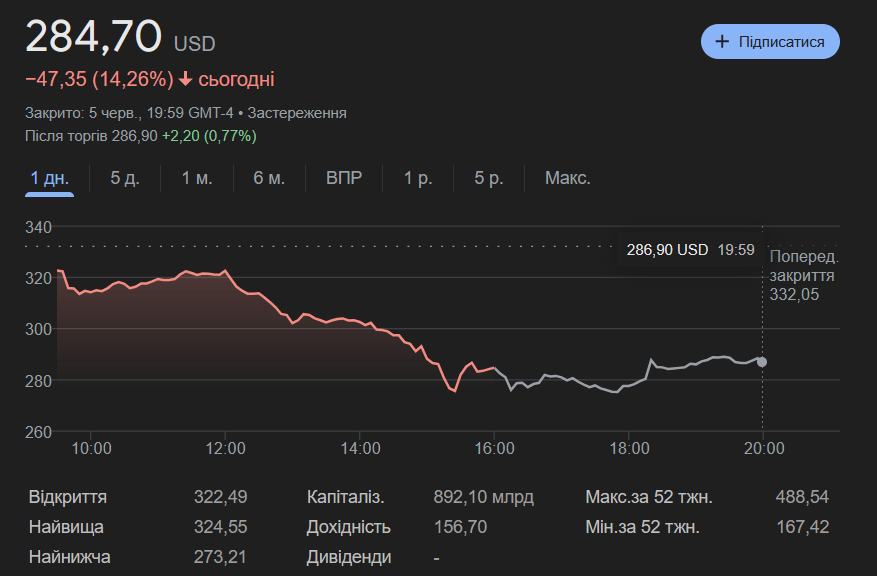Click the USD currency label
877x576 pixels.
194,44
